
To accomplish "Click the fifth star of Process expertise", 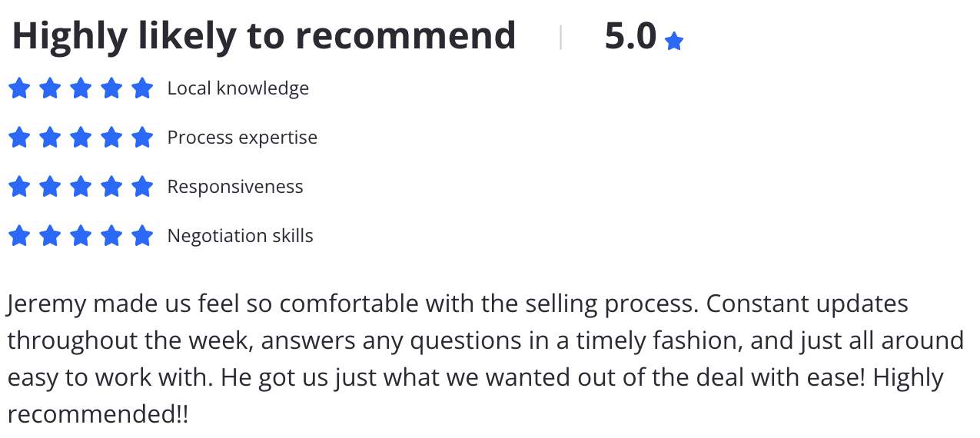I will pos(142,138).
